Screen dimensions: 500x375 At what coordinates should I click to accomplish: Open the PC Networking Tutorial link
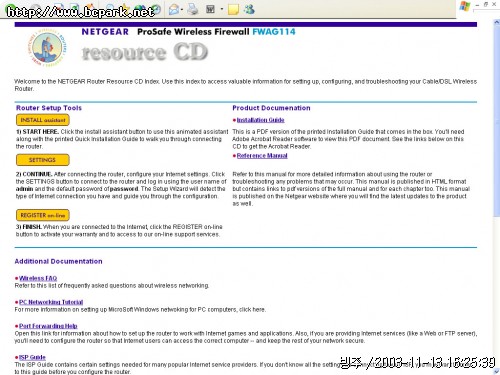[51, 302]
